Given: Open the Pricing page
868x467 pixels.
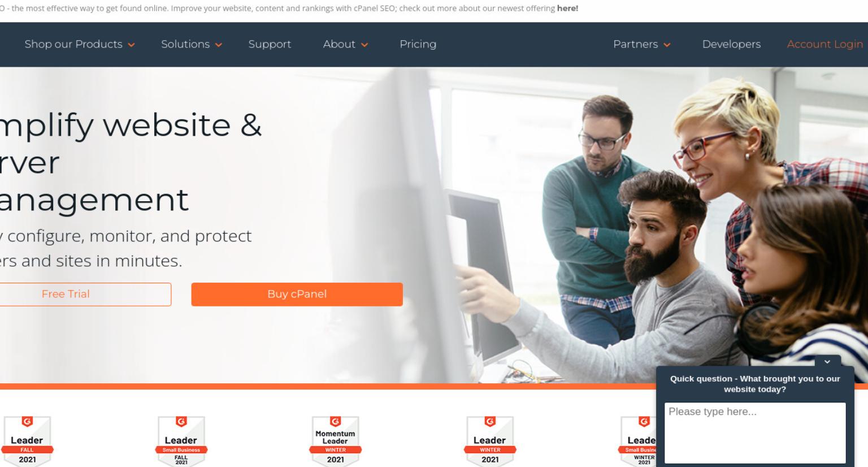Looking at the screenshot, I should coord(418,44).
